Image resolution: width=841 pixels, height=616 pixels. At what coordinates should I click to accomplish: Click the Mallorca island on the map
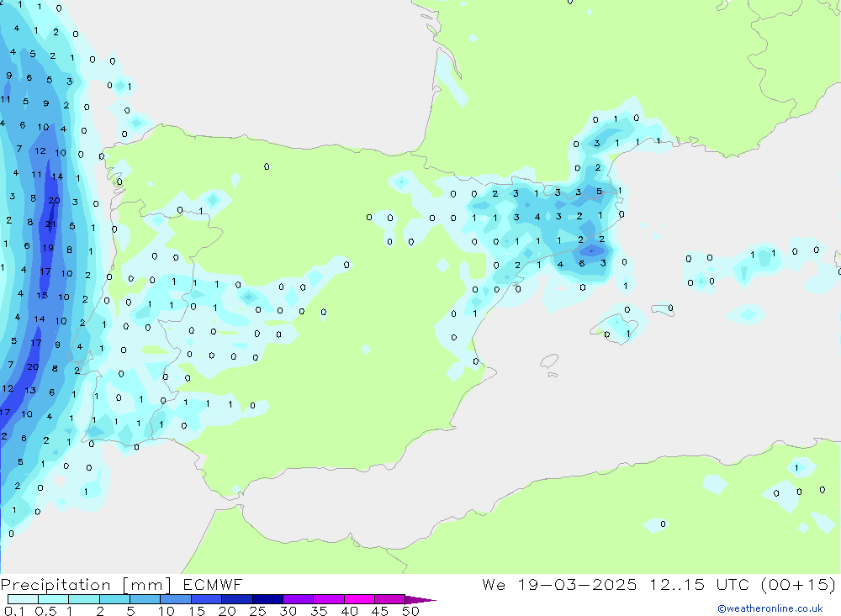618,324
